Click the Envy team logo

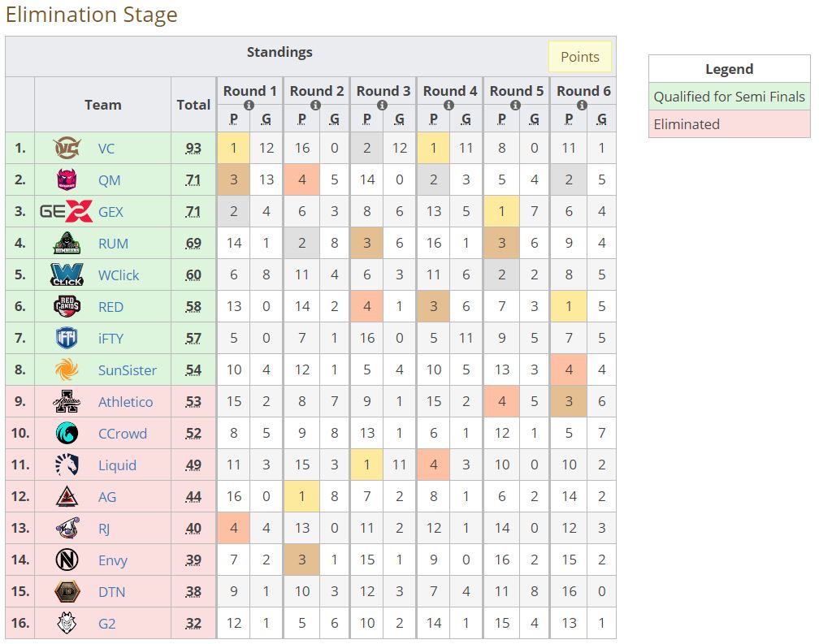pyautogui.click(x=67, y=560)
